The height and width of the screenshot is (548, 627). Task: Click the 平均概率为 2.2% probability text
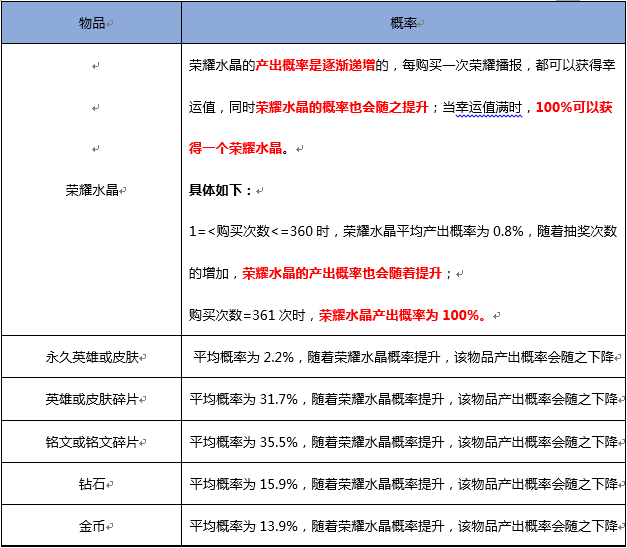pos(244,357)
